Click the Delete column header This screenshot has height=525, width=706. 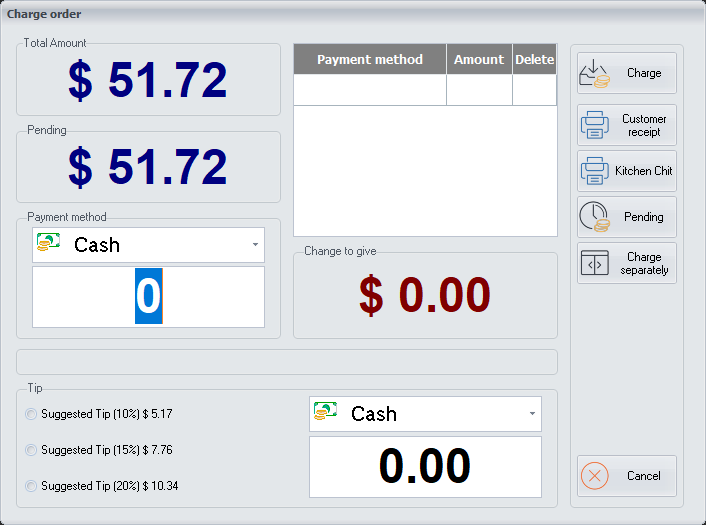pos(534,60)
